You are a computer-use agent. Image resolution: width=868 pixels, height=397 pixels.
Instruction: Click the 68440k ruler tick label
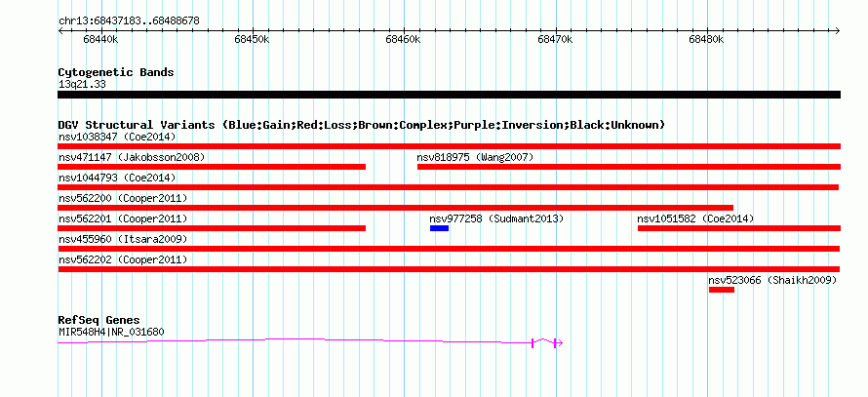point(100,40)
